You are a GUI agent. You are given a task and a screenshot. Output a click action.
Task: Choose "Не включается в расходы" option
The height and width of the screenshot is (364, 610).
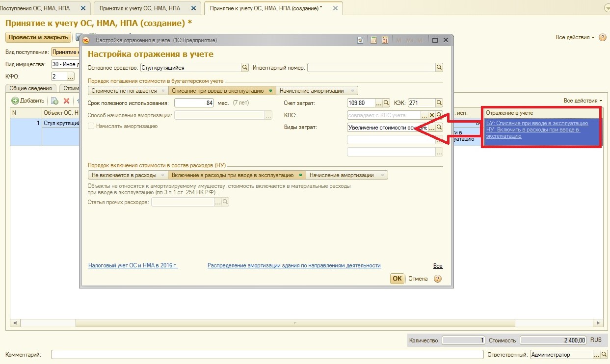point(128,175)
